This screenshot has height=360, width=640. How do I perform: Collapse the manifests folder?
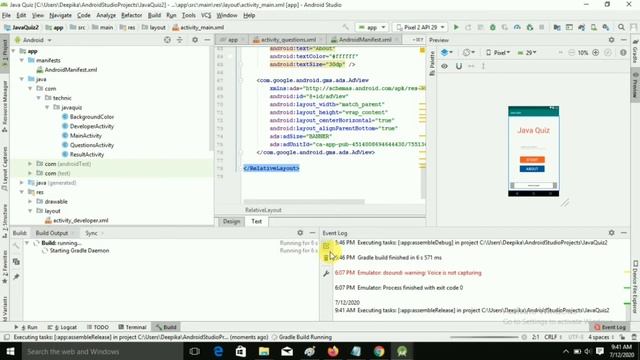tap(22, 60)
